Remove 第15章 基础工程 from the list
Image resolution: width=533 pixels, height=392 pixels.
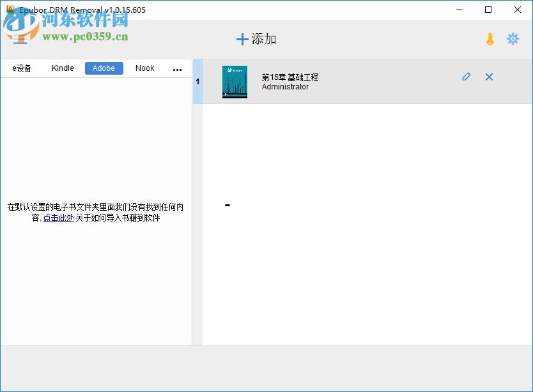point(489,77)
